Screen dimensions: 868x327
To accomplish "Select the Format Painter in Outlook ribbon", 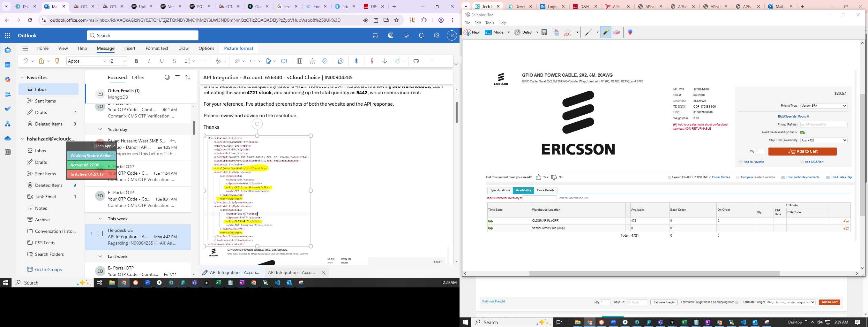I will click(x=57, y=61).
